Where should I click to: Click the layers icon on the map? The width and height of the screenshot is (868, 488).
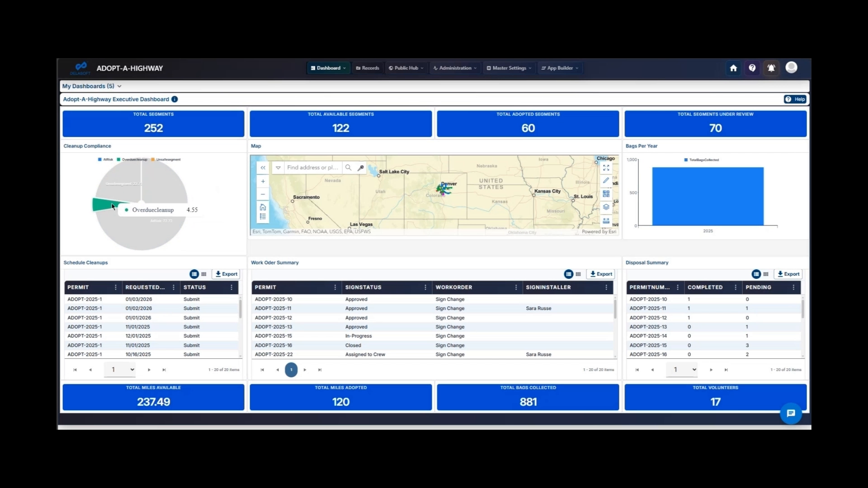[x=606, y=207]
